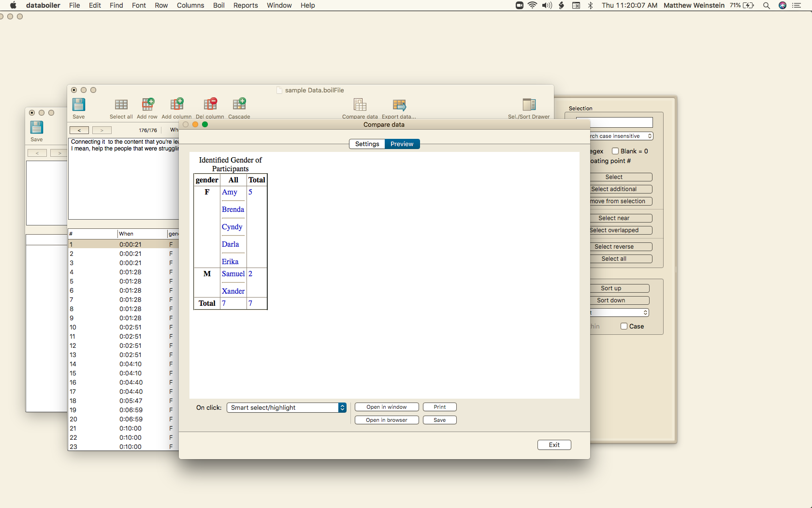
Task: Toggle the Sel./Sort Drawer icon
Action: (529, 105)
